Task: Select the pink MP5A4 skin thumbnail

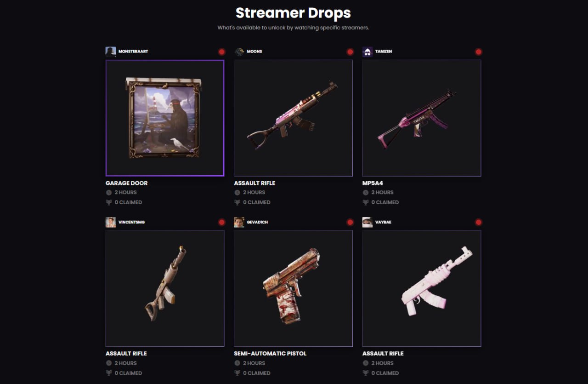Action: click(x=422, y=118)
